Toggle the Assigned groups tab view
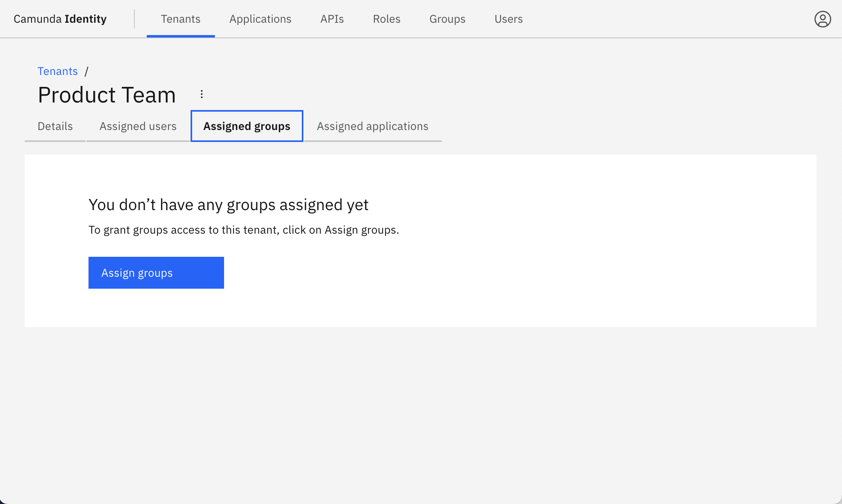842x504 pixels. (x=247, y=125)
